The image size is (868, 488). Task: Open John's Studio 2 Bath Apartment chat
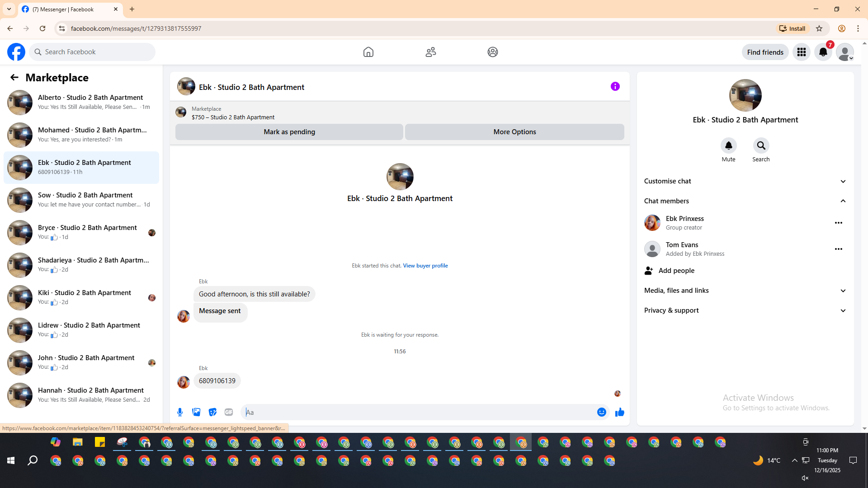pos(81,362)
